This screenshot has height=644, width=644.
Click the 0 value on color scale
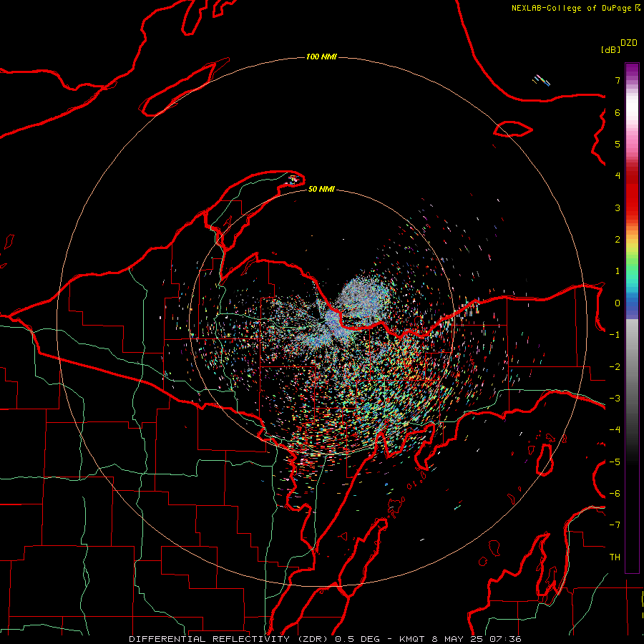(x=618, y=303)
